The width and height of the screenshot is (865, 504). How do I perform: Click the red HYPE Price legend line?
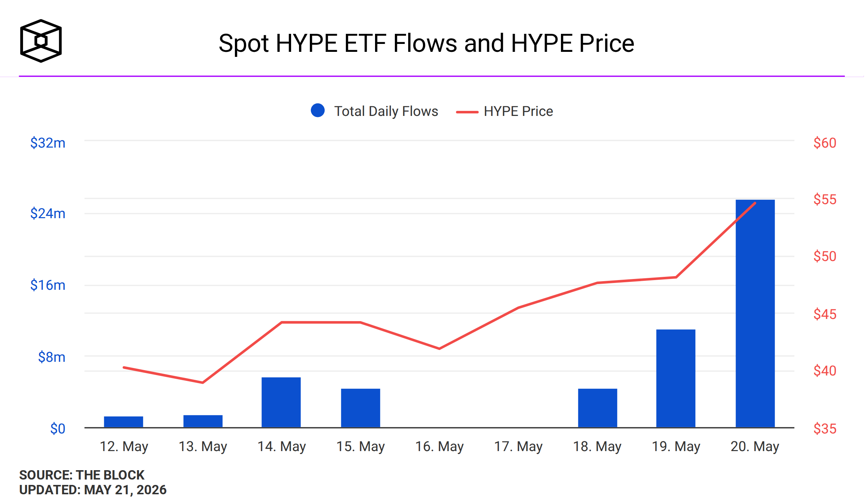pos(467,112)
